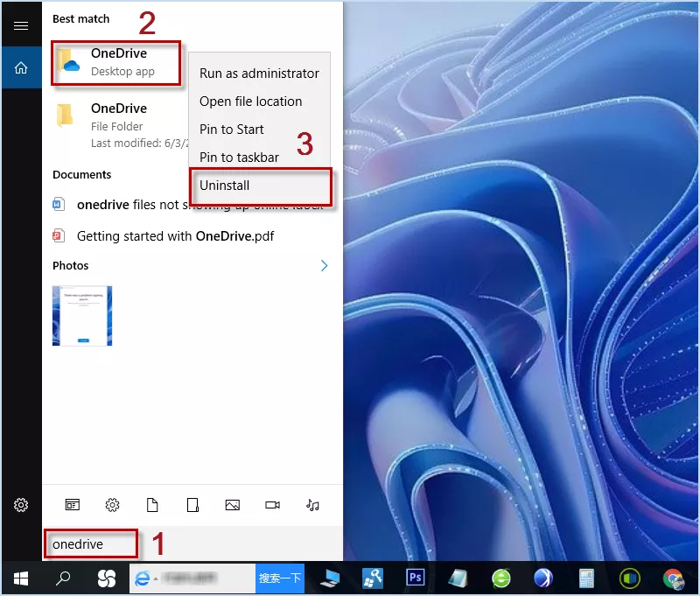Open the hamburger menu at top left
The image size is (700, 596).
point(21,25)
